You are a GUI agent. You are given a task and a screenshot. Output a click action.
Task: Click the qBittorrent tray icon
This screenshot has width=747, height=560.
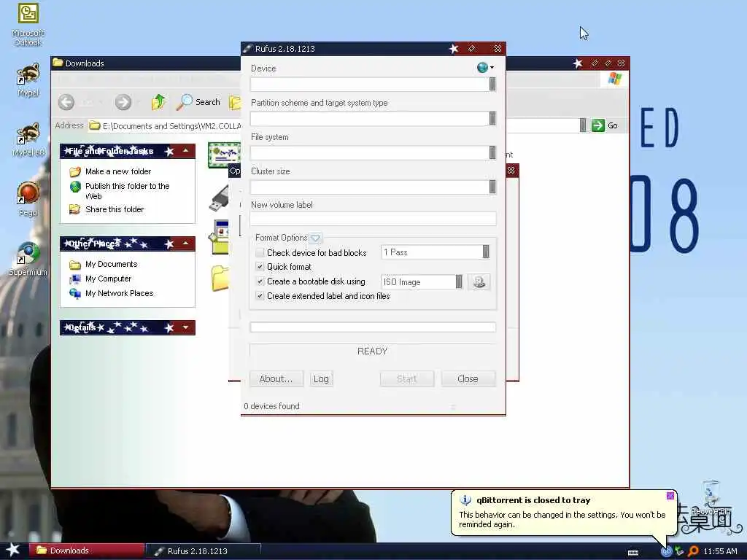pos(666,551)
